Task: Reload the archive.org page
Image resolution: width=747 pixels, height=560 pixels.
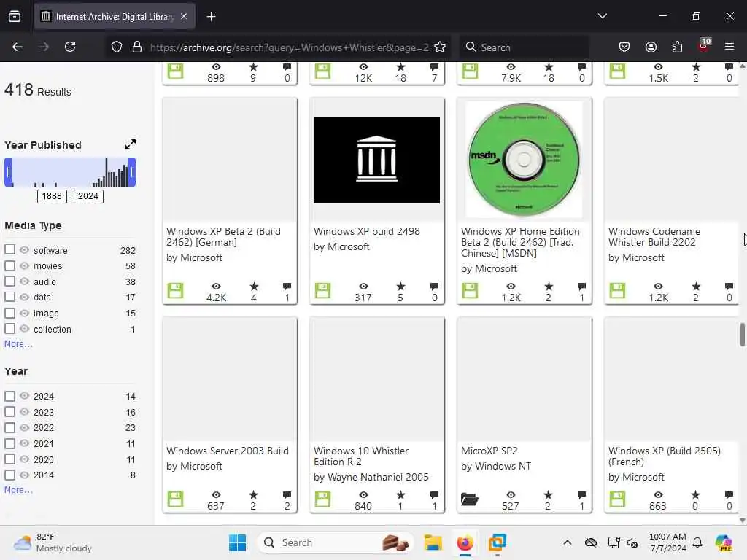Action: point(70,47)
